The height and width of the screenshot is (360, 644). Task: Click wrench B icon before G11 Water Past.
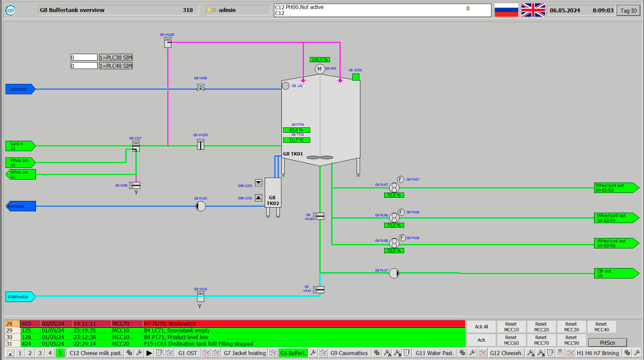(397, 353)
